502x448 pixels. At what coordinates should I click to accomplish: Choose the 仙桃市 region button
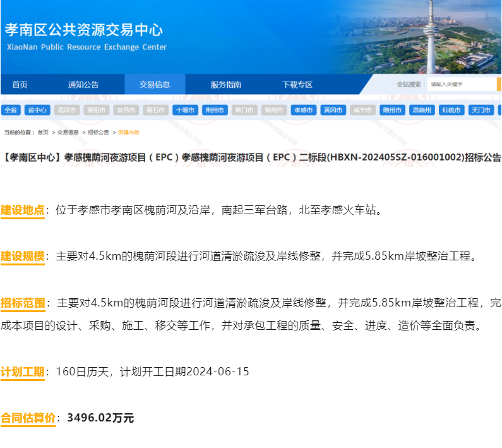tap(451, 110)
